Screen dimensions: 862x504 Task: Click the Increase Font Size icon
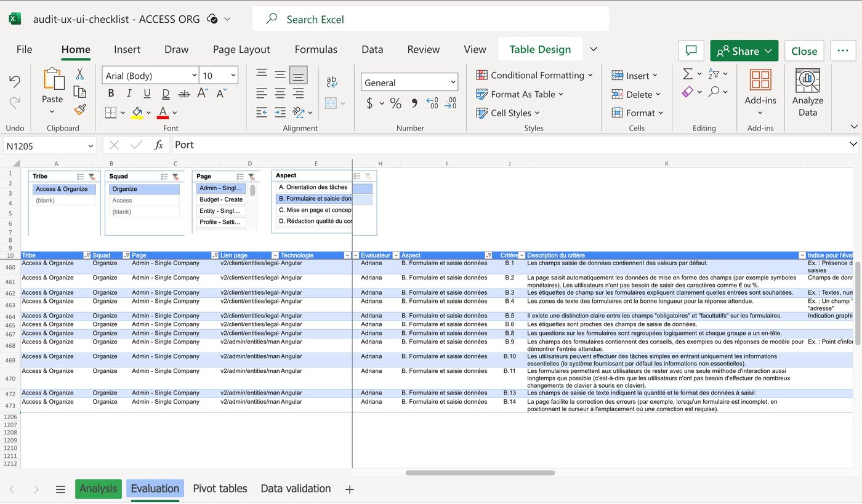pos(203,94)
